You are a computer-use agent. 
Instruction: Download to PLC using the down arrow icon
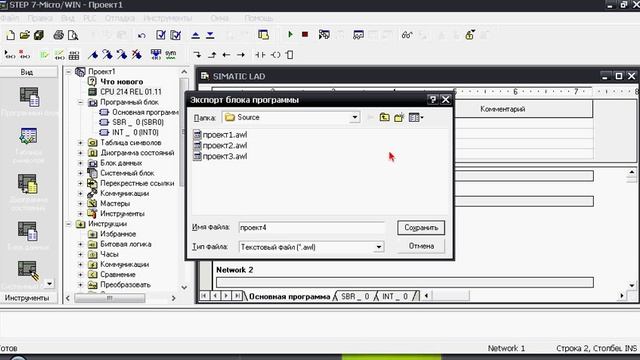[x=210, y=36]
